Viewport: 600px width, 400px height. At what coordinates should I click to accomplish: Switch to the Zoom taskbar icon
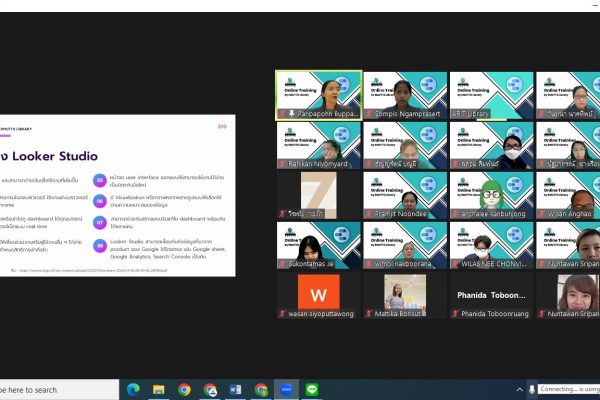[286, 390]
